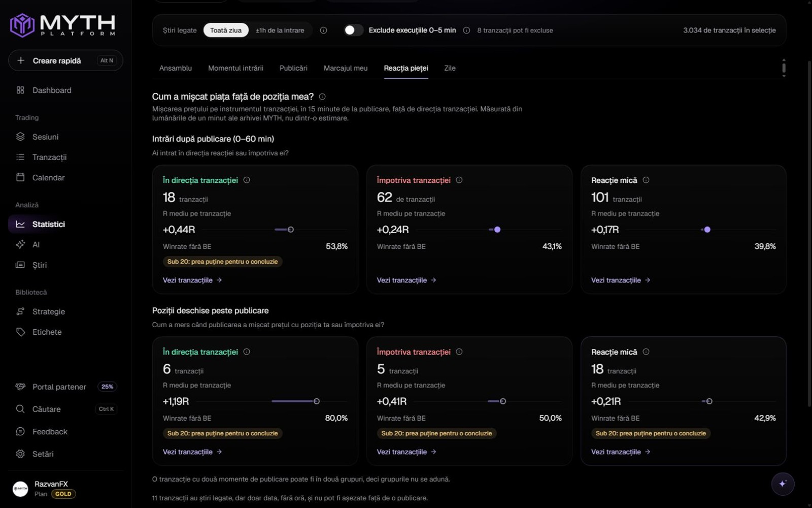Click the MYTH Platform logo
Image resolution: width=812 pixels, height=508 pixels.
63,25
